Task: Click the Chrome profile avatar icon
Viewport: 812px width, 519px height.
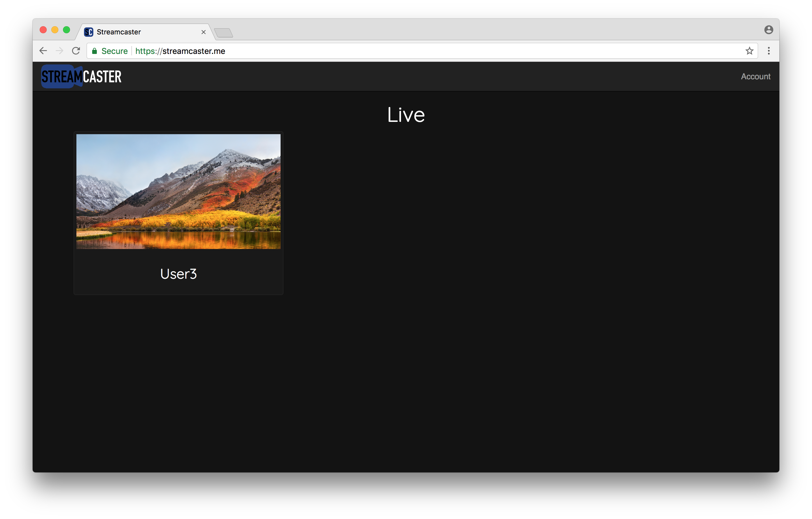Action: tap(769, 30)
